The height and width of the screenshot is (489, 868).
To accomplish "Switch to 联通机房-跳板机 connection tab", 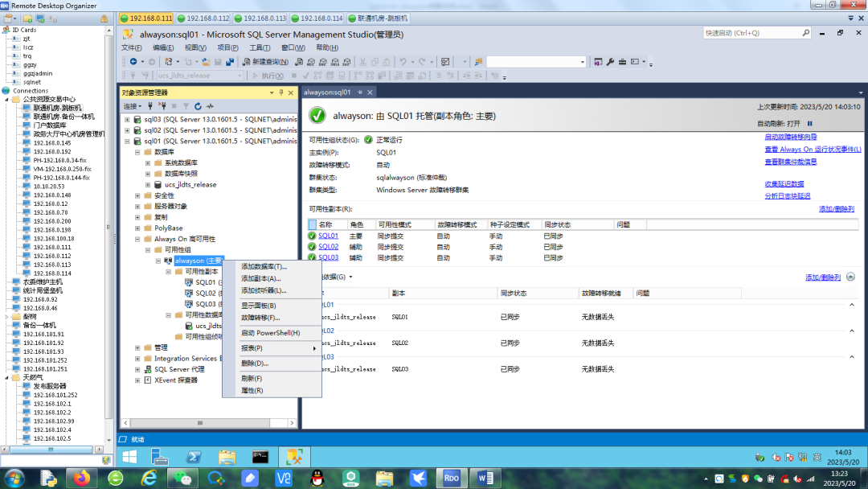I will point(378,18).
